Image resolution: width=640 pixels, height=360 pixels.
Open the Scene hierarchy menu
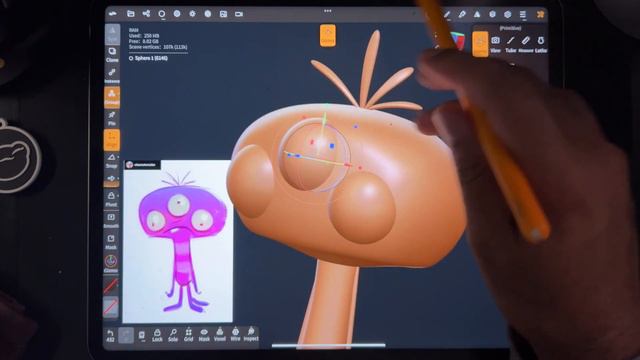(146, 14)
